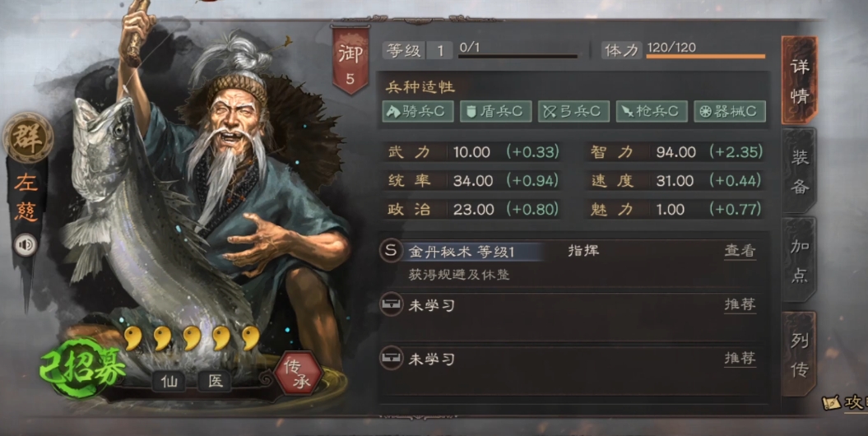Screen dimensions: 868x436
Task: Tap the 医 trait tag
Action: pos(215,381)
